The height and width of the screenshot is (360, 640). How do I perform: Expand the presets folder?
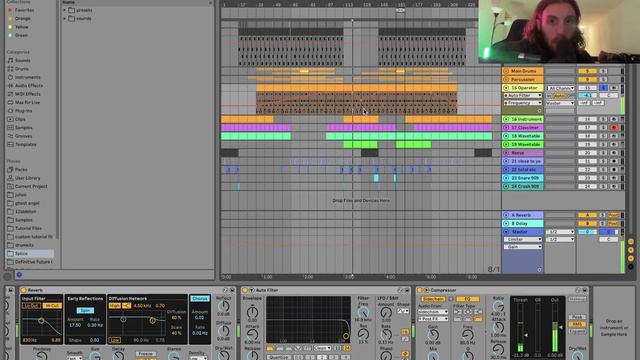(64, 10)
